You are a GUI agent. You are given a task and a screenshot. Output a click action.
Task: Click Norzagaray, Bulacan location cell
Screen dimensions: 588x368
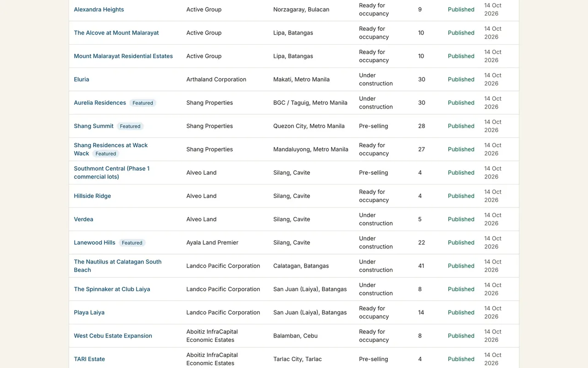[x=301, y=10]
